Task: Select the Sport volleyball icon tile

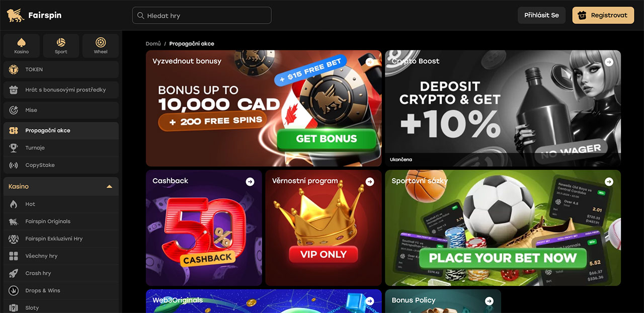Action: click(61, 46)
